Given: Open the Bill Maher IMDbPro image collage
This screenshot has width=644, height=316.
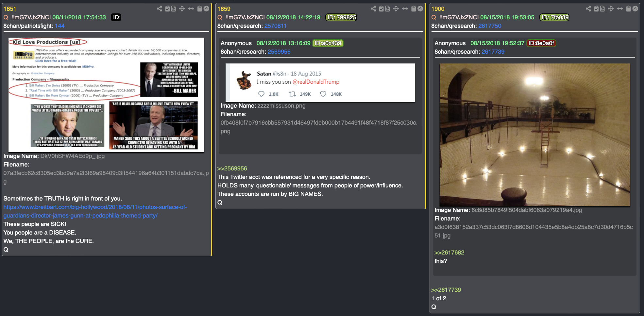Looking at the screenshot, I should 106,95.
